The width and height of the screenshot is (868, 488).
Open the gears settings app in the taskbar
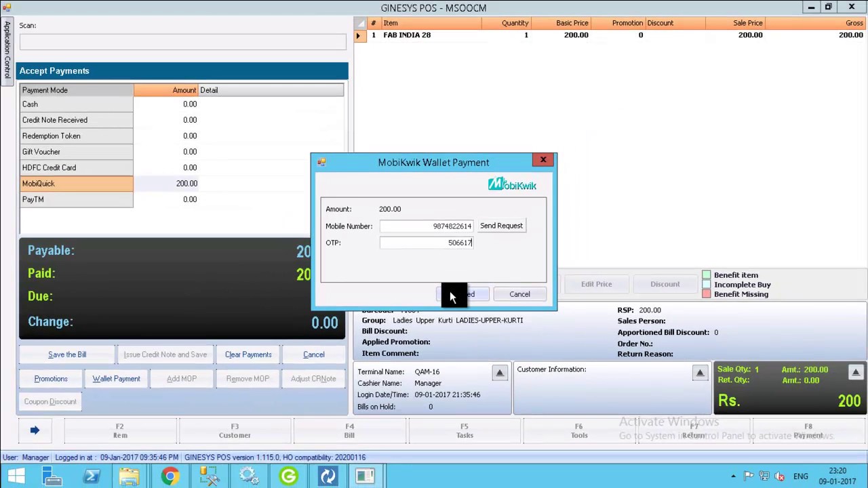pos(248,476)
